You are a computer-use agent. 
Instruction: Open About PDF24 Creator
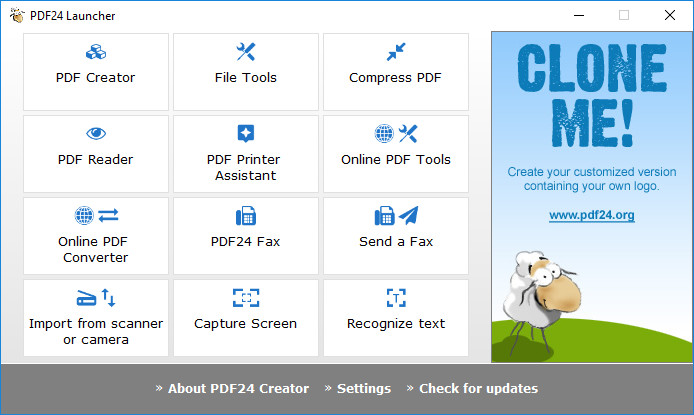(x=238, y=389)
